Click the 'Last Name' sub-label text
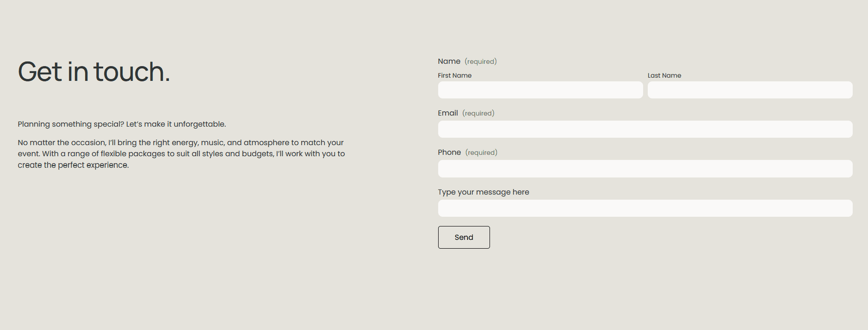 pos(664,75)
